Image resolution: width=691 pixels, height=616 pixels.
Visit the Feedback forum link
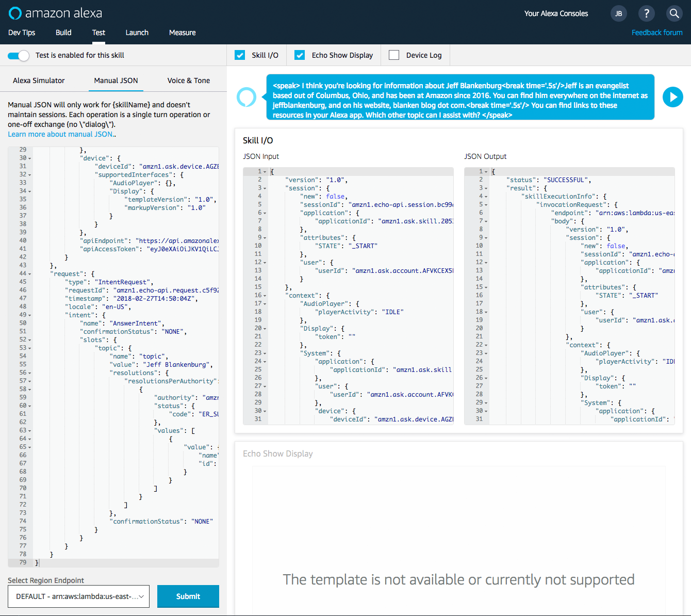[x=656, y=33]
